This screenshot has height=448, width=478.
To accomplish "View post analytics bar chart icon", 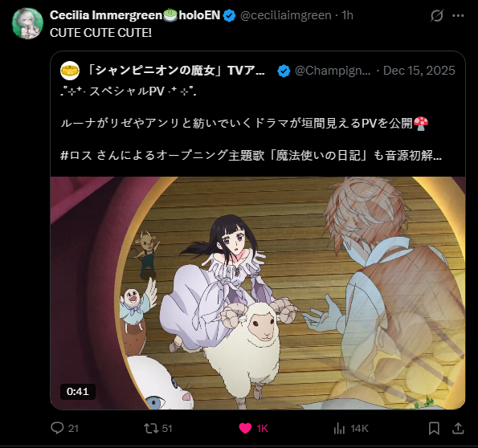I will click(339, 428).
